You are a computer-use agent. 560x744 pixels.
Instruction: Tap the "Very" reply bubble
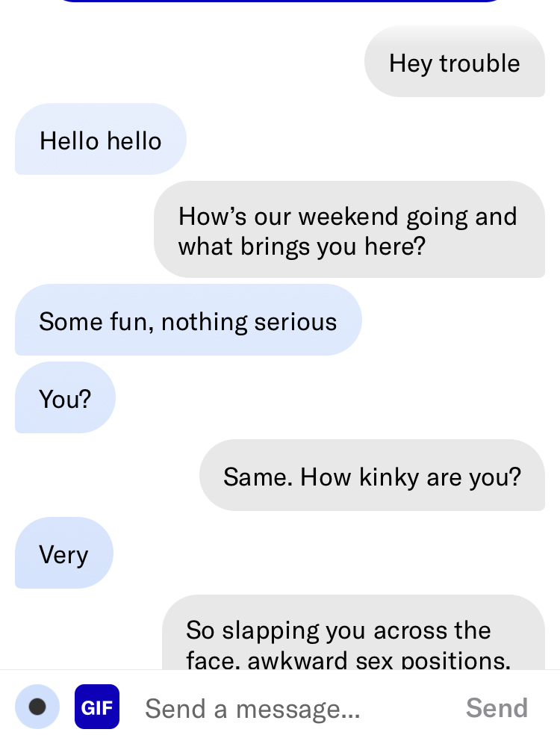64,553
